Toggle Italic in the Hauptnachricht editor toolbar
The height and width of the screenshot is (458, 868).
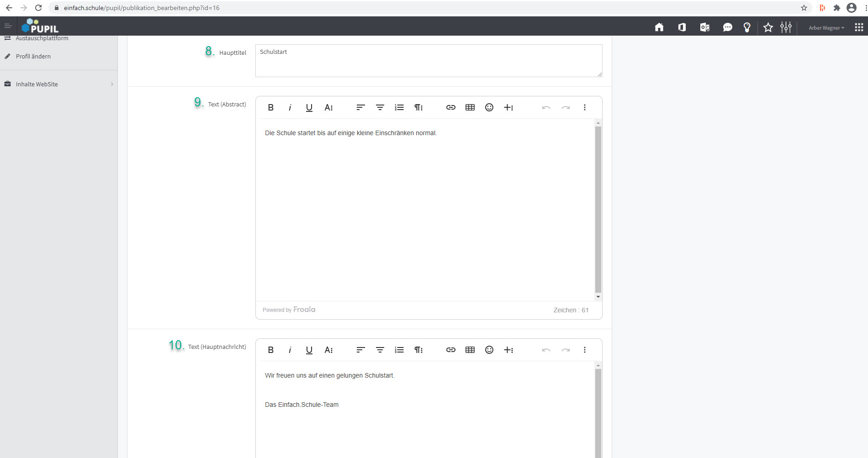coord(290,350)
